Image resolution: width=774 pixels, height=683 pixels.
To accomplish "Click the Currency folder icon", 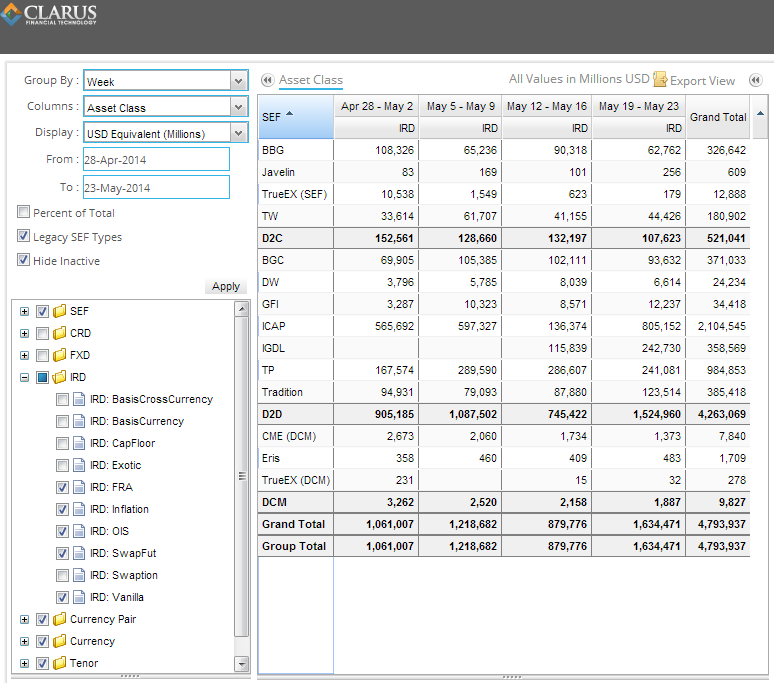I will coord(59,641).
